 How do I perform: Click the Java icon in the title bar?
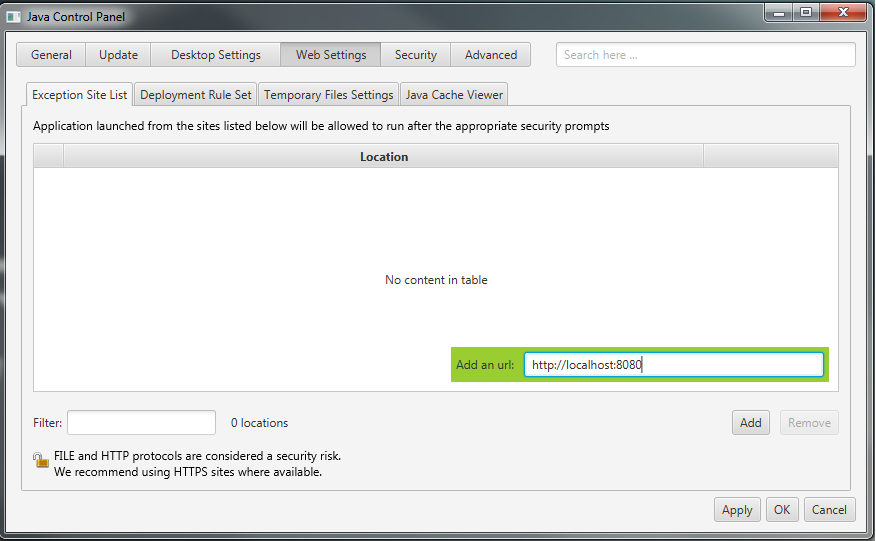click(13, 16)
